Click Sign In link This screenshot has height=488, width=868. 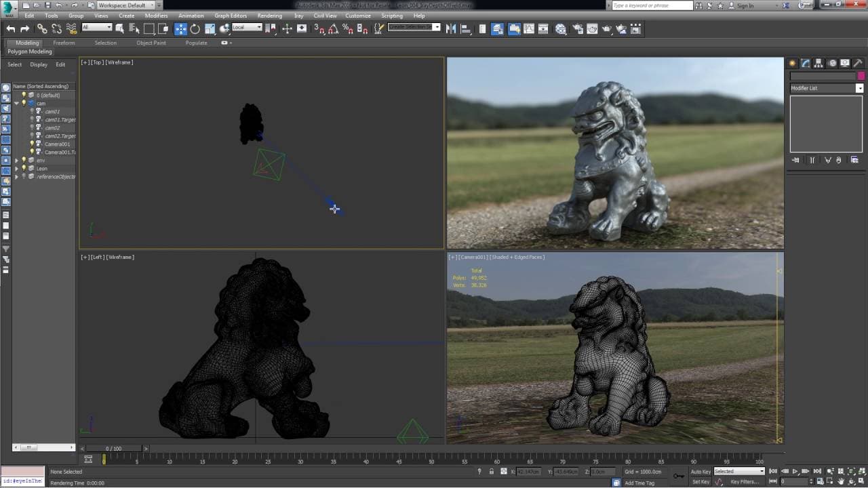pos(745,5)
